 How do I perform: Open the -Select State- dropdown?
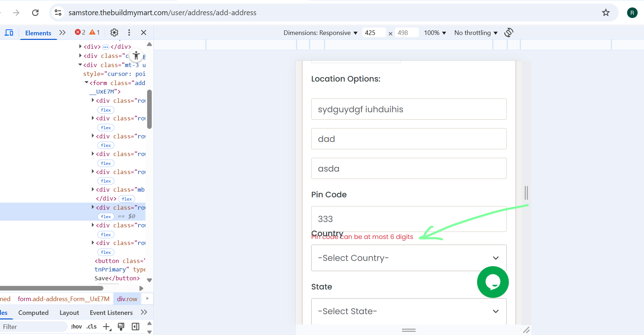click(x=409, y=311)
